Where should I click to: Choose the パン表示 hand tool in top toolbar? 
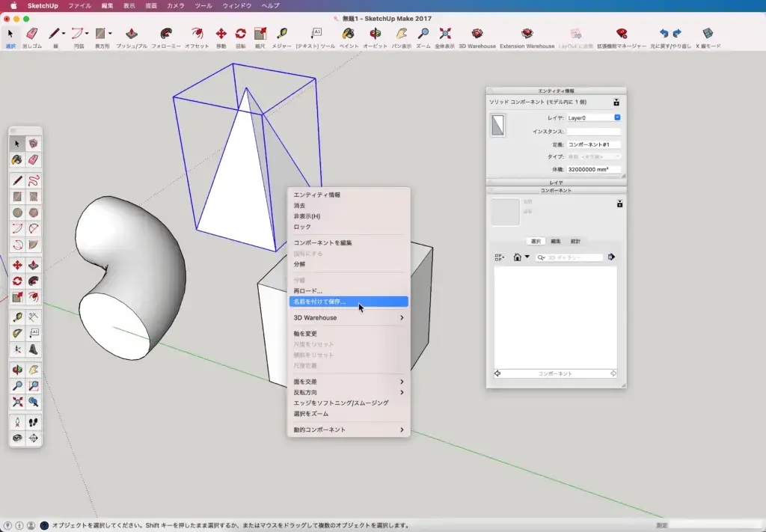402,33
